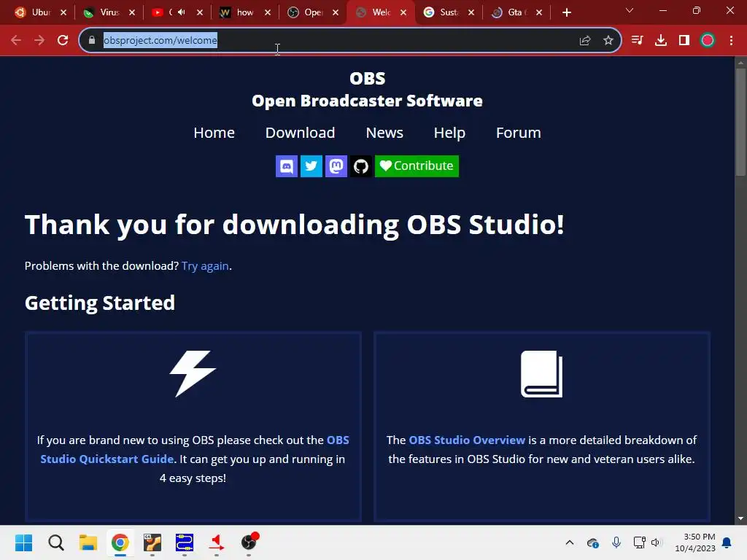
Task: Open the OBS Mastodon icon link
Action: (336, 166)
